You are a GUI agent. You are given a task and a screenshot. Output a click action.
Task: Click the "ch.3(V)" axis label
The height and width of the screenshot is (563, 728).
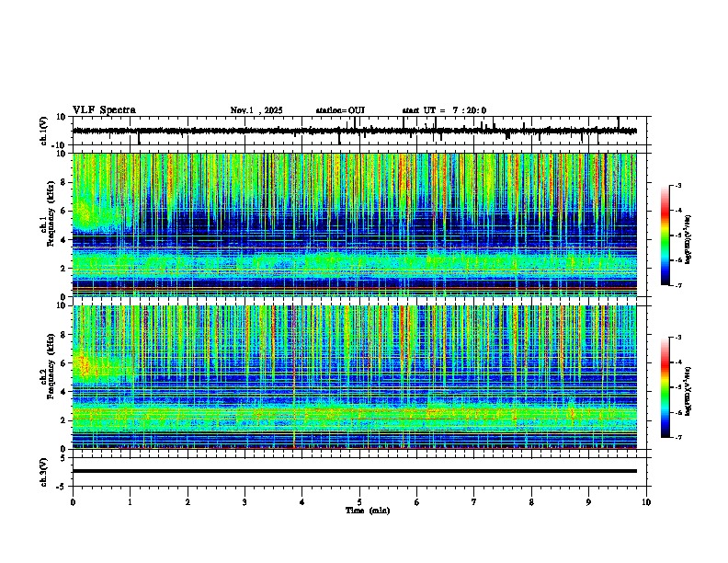coord(44,473)
